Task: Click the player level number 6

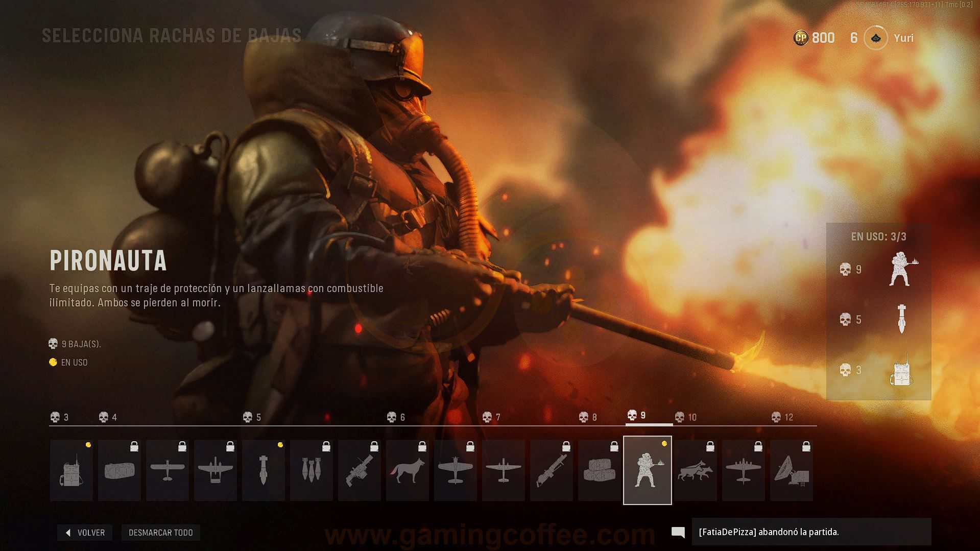Action: (854, 38)
